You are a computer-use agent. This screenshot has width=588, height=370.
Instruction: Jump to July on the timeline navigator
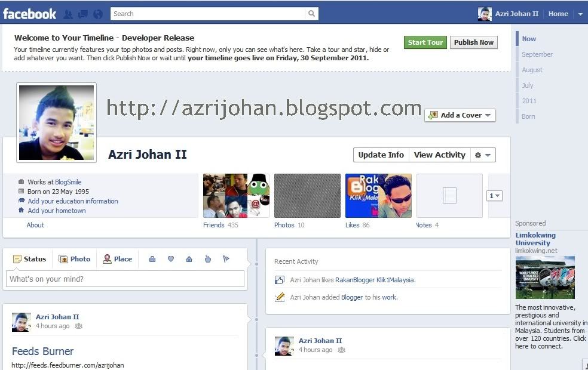(x=527, y=85)
